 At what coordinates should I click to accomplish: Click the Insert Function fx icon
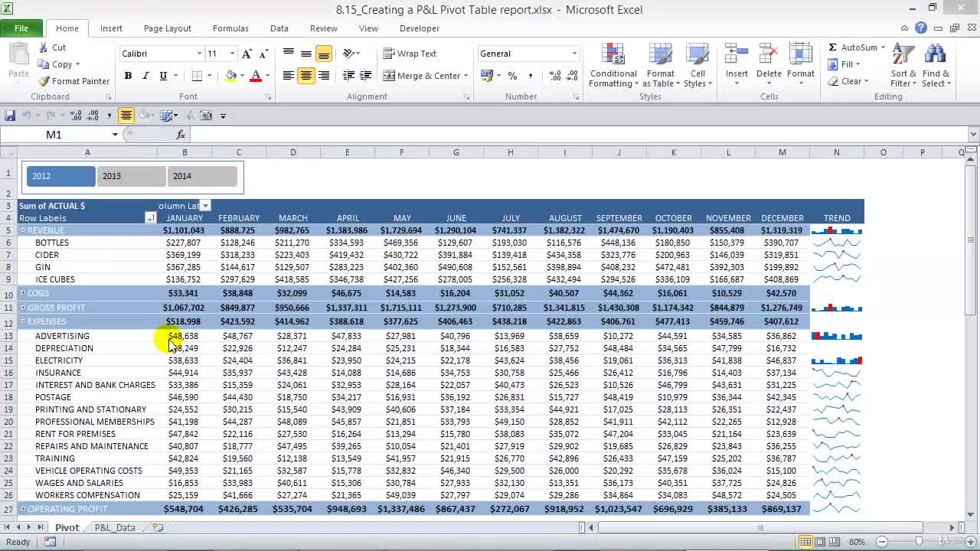(181, 135)
